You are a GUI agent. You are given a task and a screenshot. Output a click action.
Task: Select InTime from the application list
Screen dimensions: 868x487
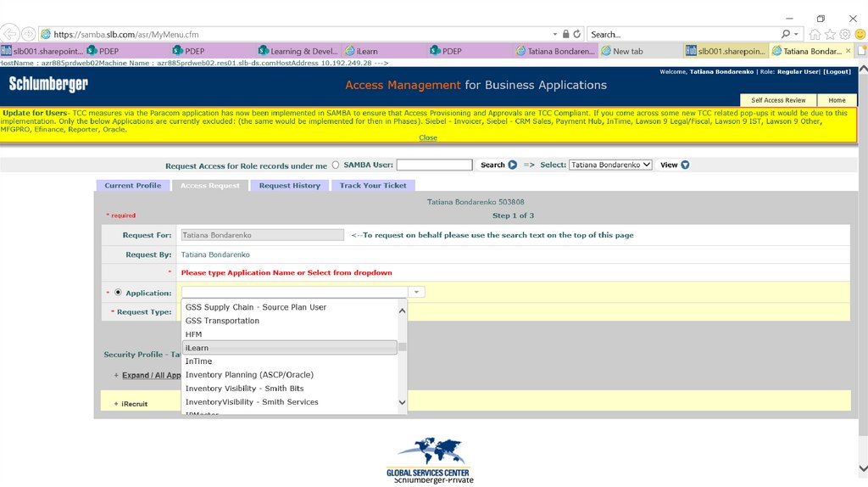click(290, 361)
